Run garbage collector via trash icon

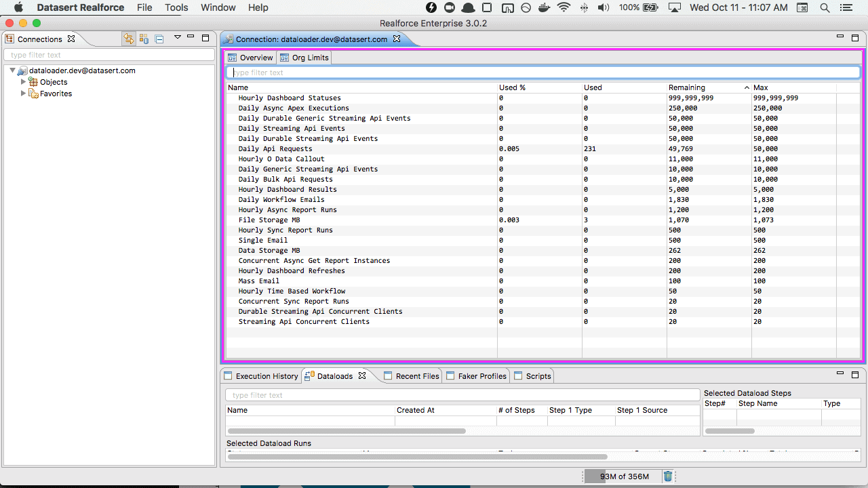668,476
